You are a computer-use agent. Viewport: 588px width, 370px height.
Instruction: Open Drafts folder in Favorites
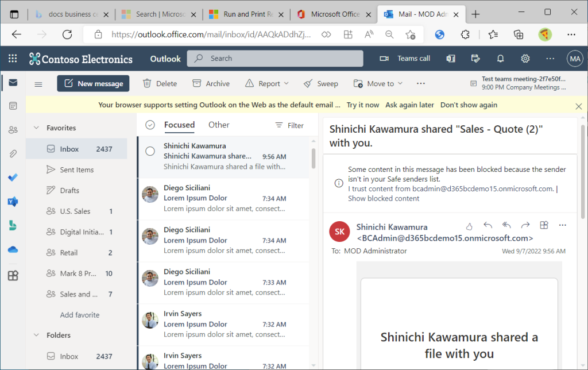[76, 190]
